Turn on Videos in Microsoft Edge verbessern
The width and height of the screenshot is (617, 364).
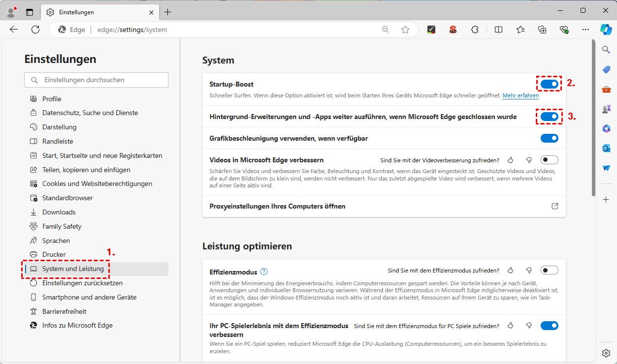549,160
